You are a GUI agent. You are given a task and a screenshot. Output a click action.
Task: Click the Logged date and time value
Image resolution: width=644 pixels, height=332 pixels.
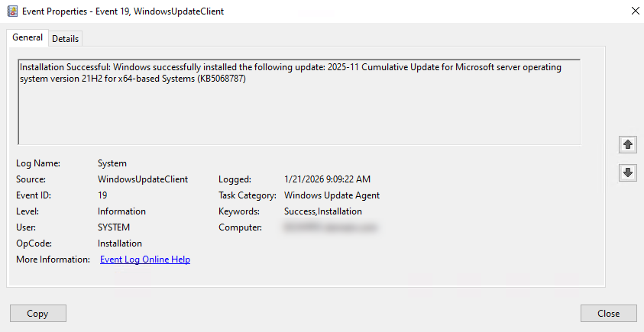click(326, 179)
